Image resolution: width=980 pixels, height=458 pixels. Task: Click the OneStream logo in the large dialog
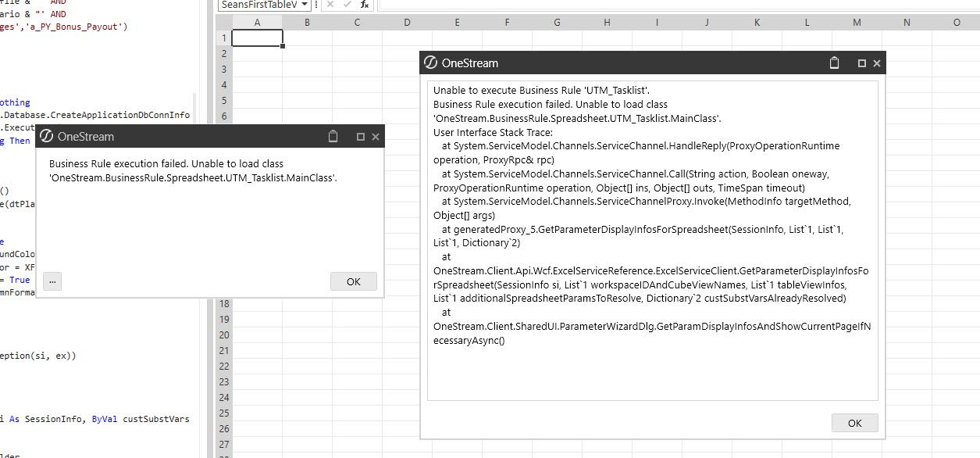430,63
